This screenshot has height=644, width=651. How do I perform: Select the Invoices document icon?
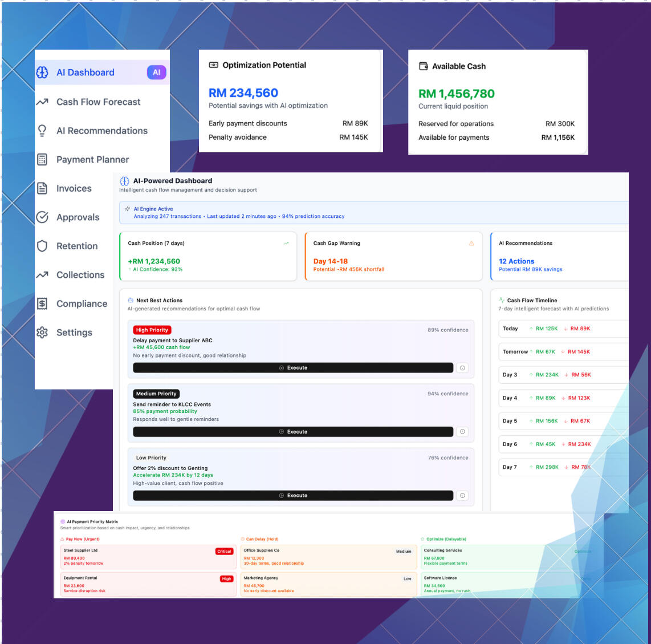(42, 188)
